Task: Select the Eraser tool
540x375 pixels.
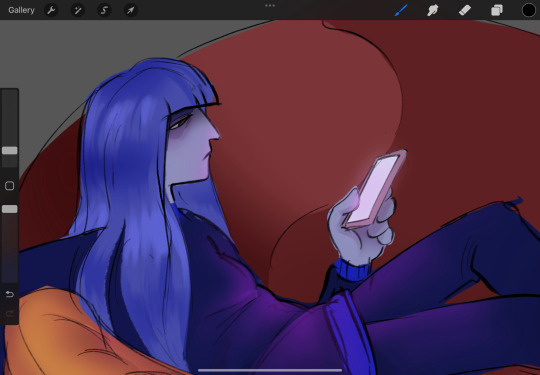Action: point(465,10)
